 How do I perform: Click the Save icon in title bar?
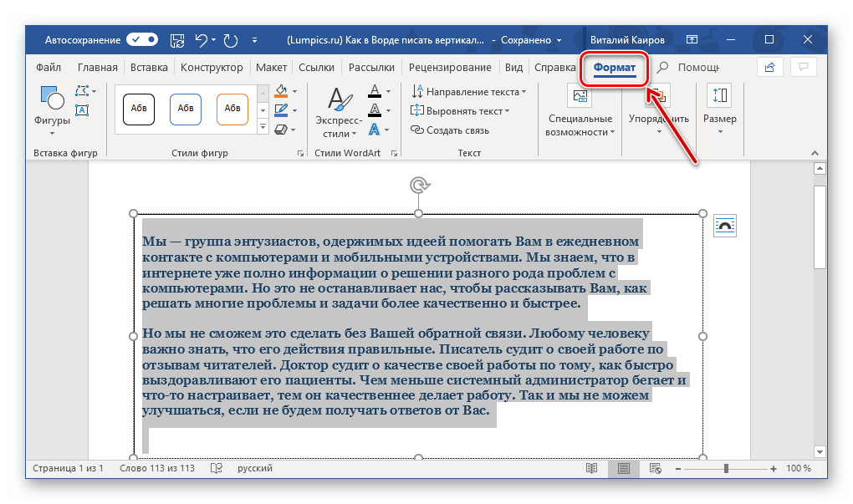[177, 39]
